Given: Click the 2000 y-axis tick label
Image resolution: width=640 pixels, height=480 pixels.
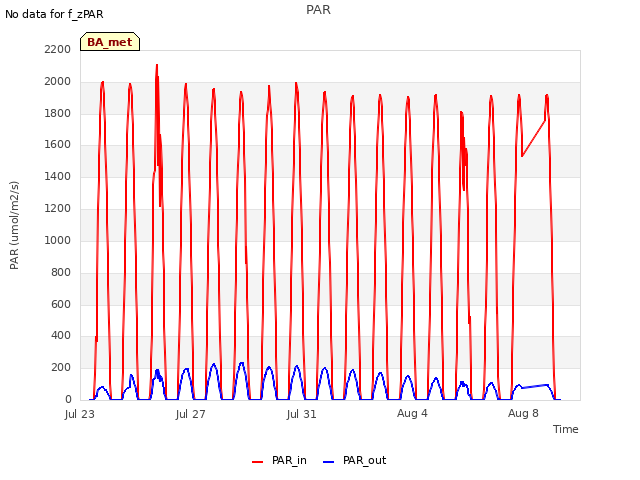Looking at the screenshot, I should (58, 82).
